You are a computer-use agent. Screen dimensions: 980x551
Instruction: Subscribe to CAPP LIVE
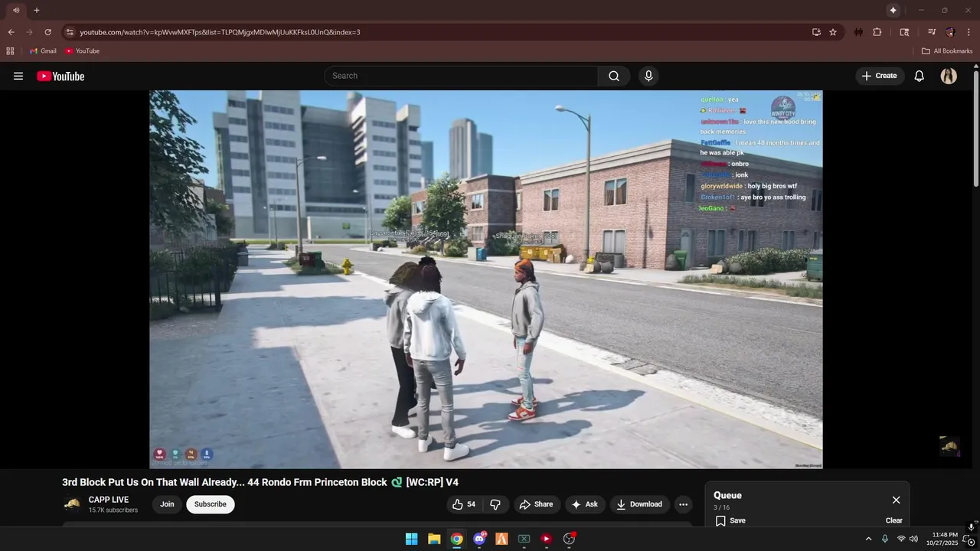211,504
